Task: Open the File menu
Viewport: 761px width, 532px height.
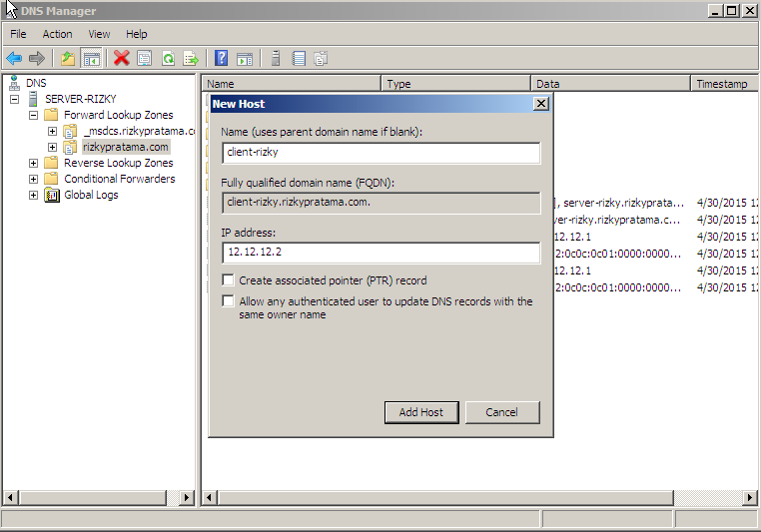Action: tap(18, 34)
